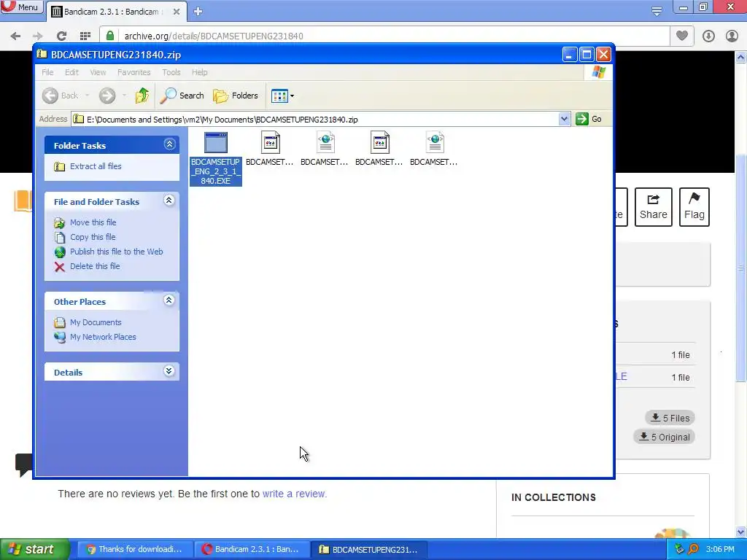Click the write a review link
747x560 pixels.
click(294, 494)
